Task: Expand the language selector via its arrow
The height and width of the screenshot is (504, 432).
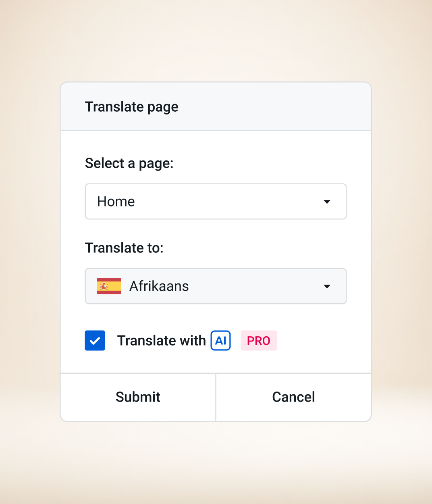Action: click(327, 286)
